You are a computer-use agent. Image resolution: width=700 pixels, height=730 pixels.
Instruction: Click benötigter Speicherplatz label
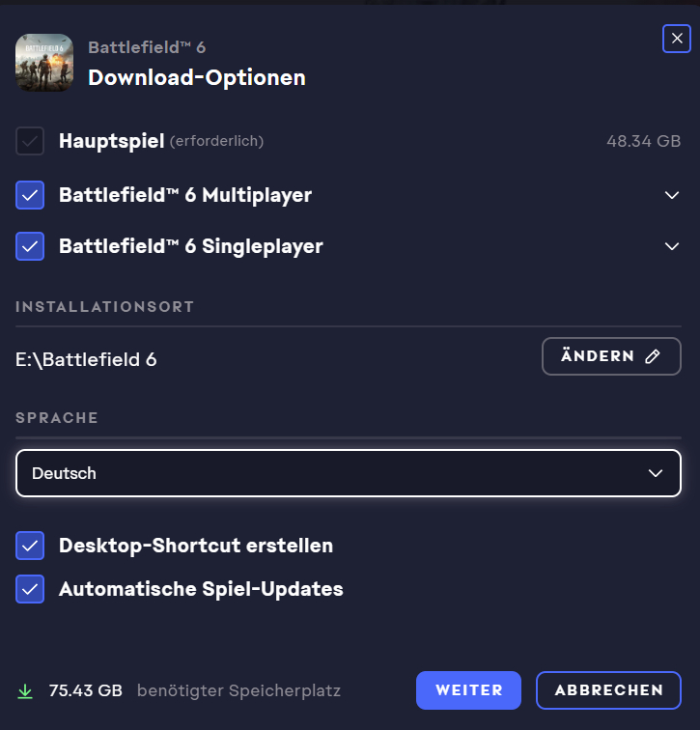click(238, 690)
